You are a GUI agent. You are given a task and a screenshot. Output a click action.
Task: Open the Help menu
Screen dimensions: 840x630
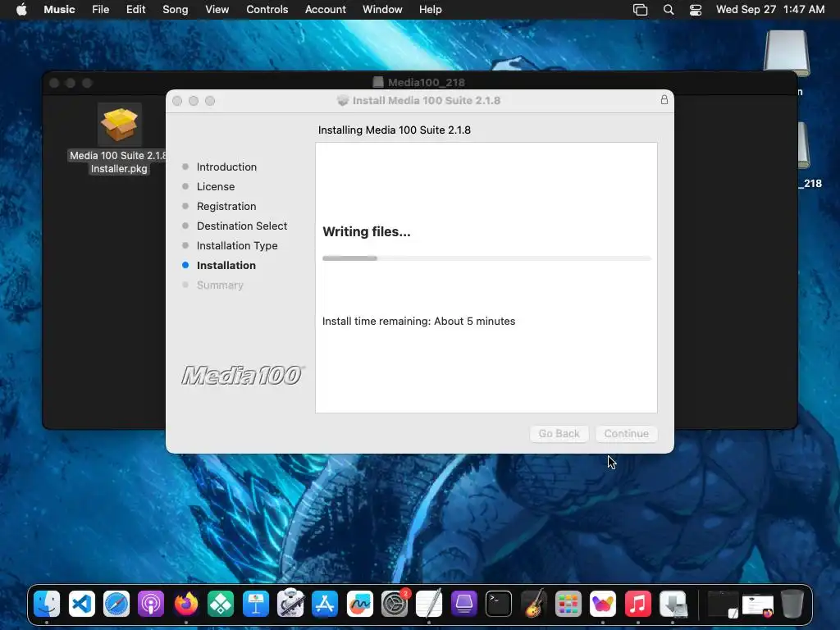(430, 10)
